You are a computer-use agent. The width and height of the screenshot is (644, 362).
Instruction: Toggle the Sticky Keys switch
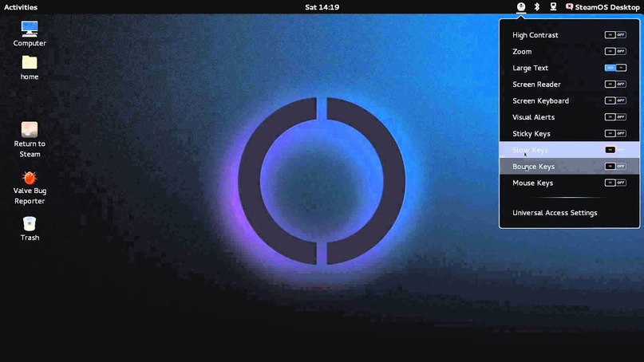615,133
